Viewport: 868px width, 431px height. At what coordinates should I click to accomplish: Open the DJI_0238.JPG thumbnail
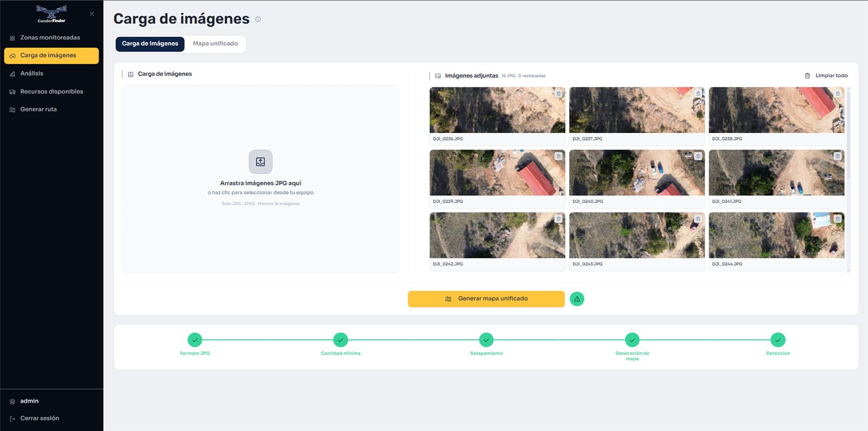point(776,110)
